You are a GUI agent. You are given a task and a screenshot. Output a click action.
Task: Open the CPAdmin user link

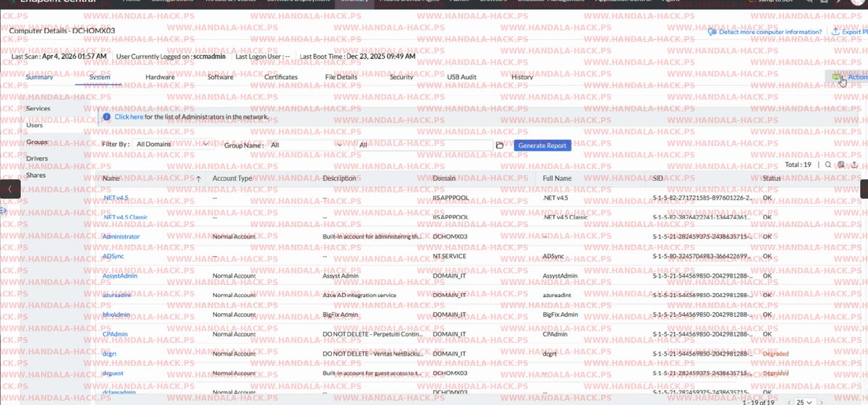(x=115, y=334)
